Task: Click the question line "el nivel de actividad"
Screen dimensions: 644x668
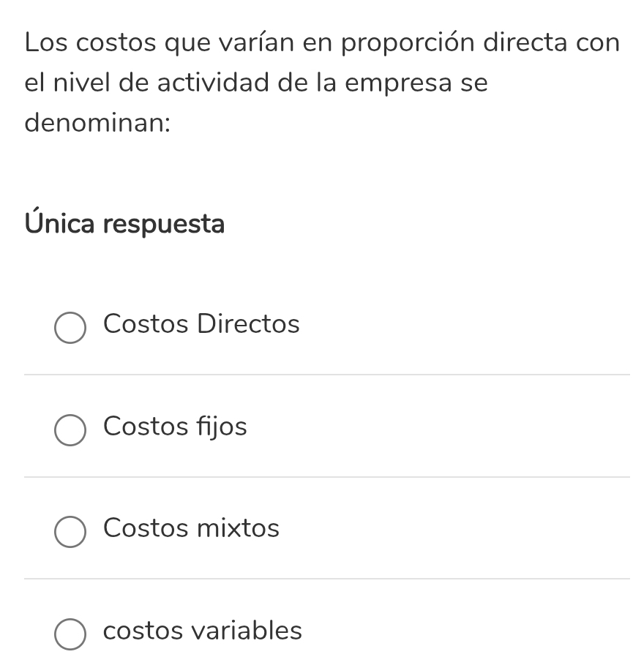Action: pyautogui.click(x=256, y=83)
